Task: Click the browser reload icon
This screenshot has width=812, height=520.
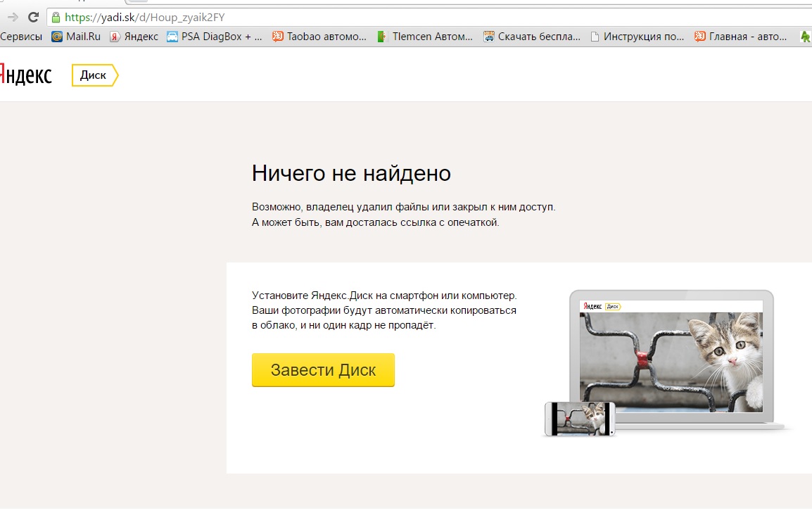Action: (33, 17)
